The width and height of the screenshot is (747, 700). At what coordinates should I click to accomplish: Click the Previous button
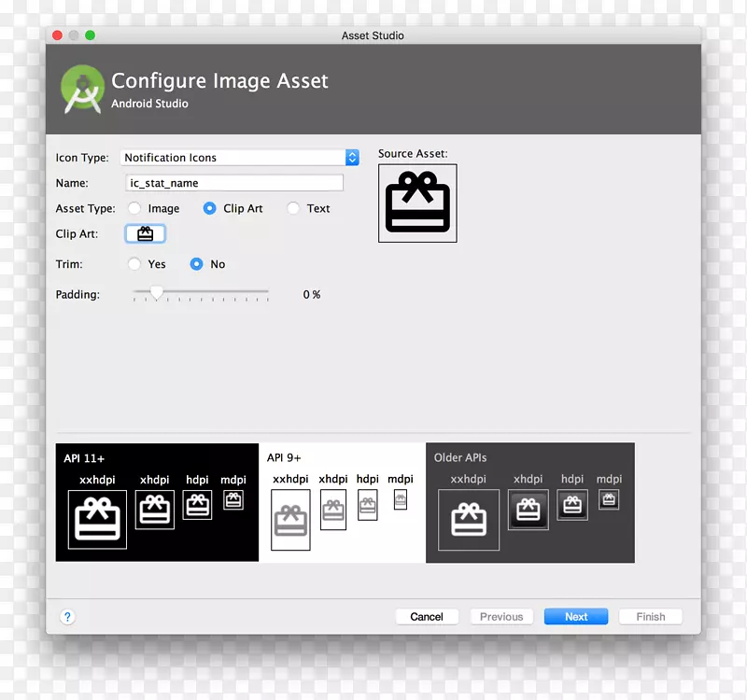click(x=501, y=616)
